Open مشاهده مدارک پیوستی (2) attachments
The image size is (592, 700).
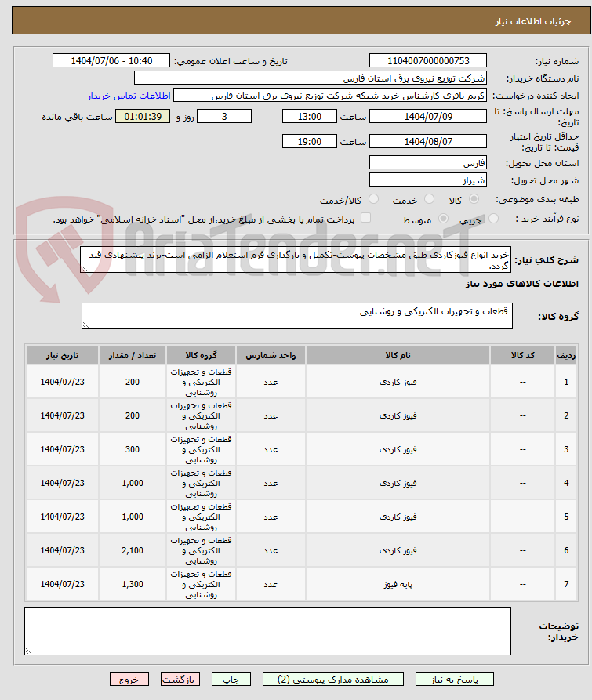[333, 679]
